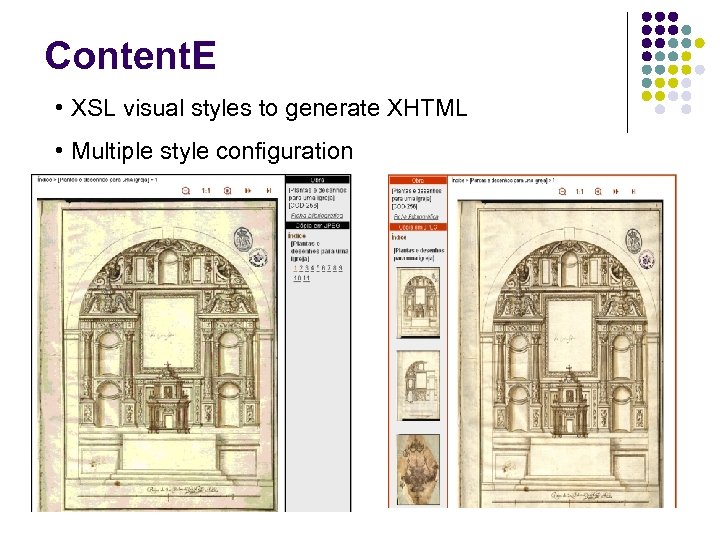Viewport: 720px width, 540px height.
Task: Jump to last page in right orange viewer
Action: 634,191
